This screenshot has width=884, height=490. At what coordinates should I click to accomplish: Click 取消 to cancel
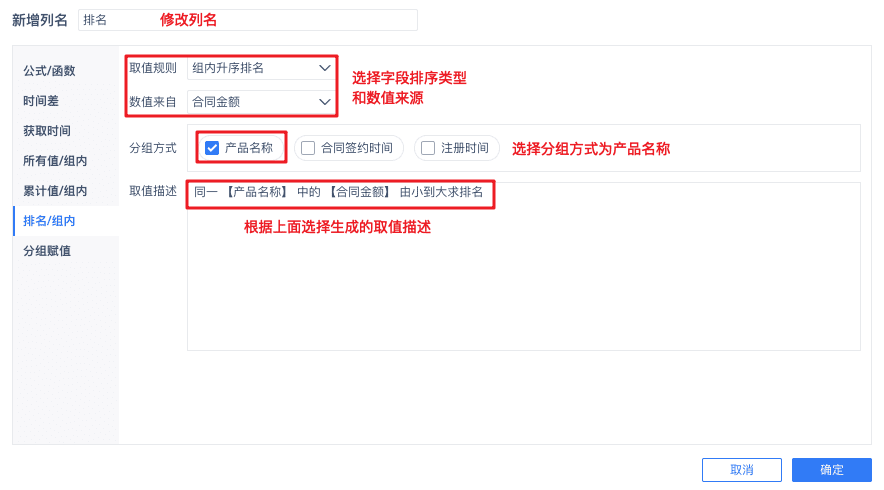(741, 470)
